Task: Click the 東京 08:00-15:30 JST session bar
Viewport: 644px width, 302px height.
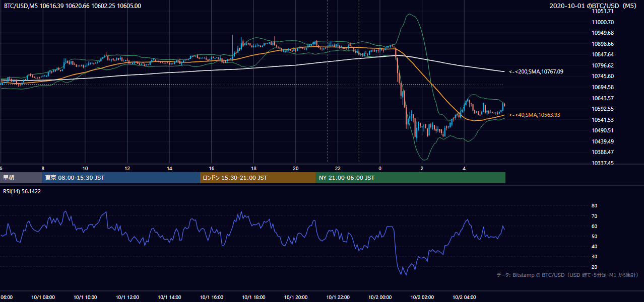Action: [121, 178]
